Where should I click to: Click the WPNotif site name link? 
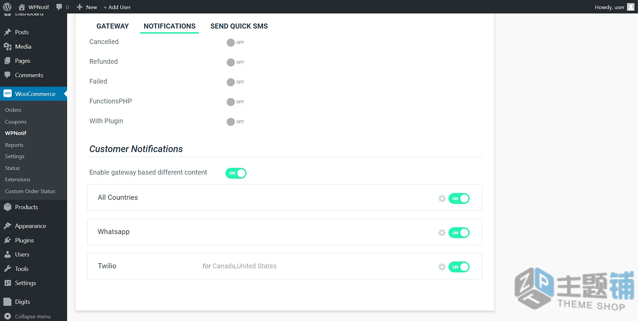39,7
